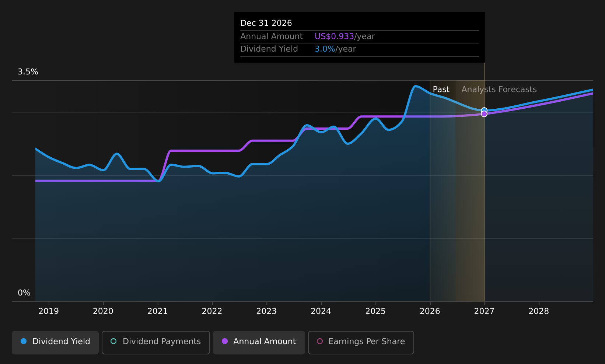Click the US$0.933/year tooltip value
Image resolution: width=605 pixels, height=364 pixels.
pos(345,36)
